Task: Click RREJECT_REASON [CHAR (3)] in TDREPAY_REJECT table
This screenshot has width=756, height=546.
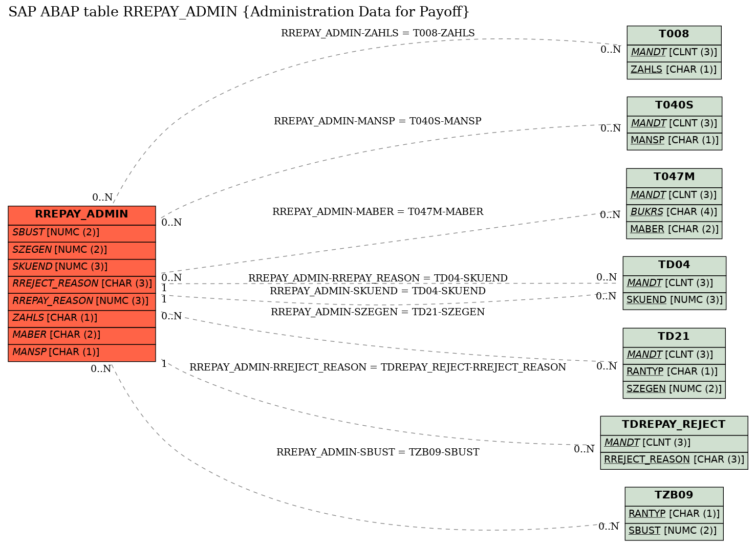Action: point(674,460)
